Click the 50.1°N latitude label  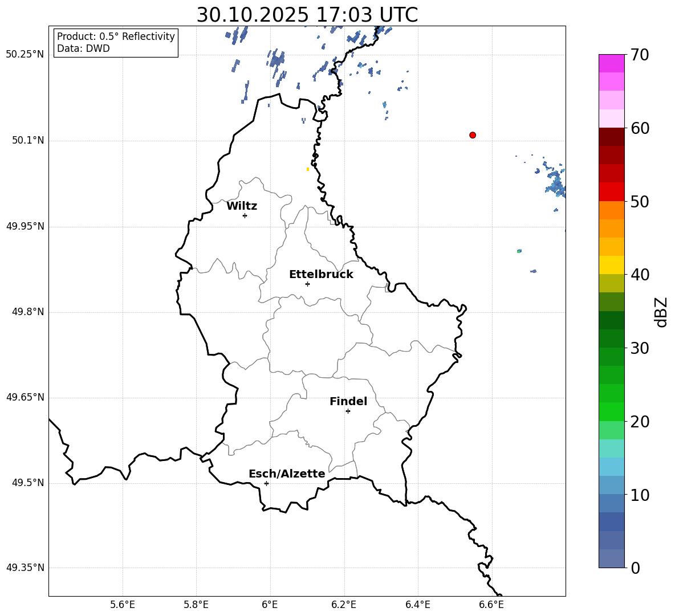click(x=28, y=140)
